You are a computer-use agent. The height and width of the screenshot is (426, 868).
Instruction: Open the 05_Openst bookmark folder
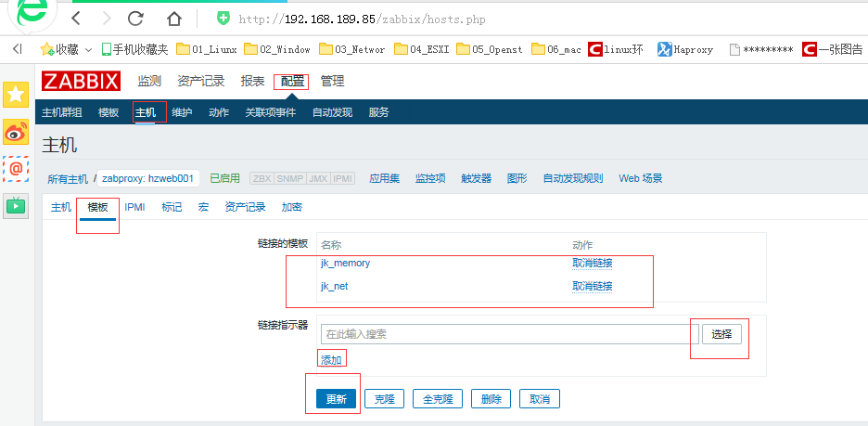pos(490,49)
